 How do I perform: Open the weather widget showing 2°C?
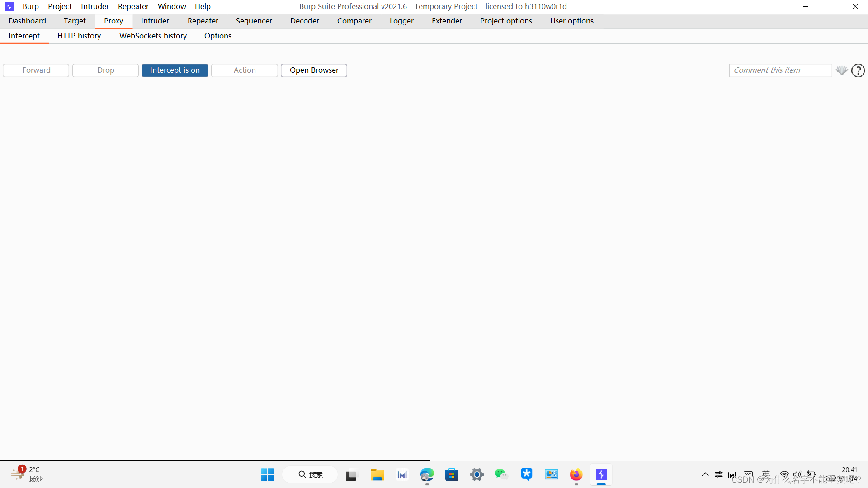click(27, 474)
